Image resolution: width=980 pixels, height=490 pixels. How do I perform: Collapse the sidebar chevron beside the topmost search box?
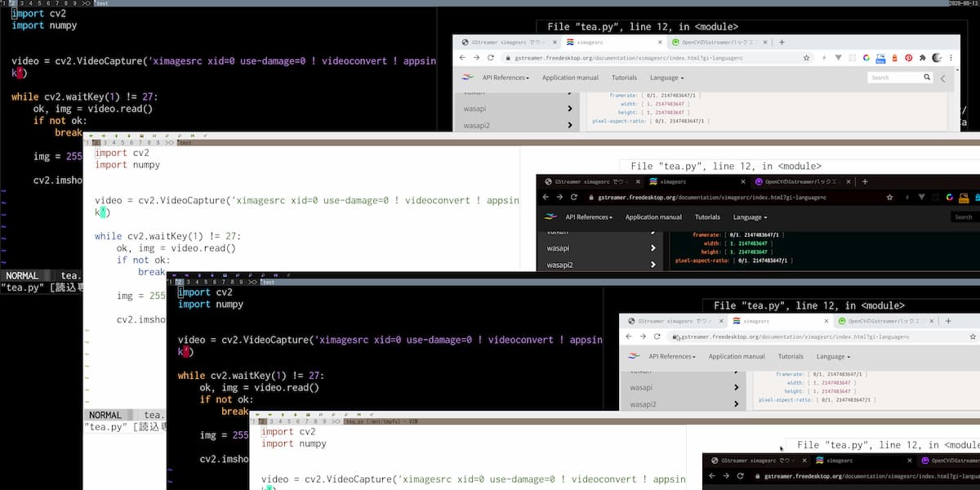coord(943,78)
